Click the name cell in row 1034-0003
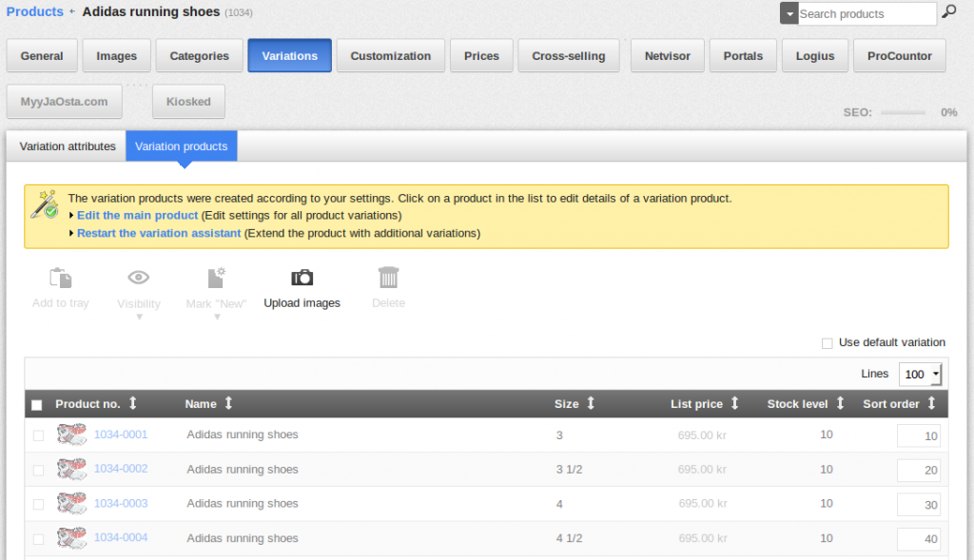974x560 pixels. click(243, 504)
